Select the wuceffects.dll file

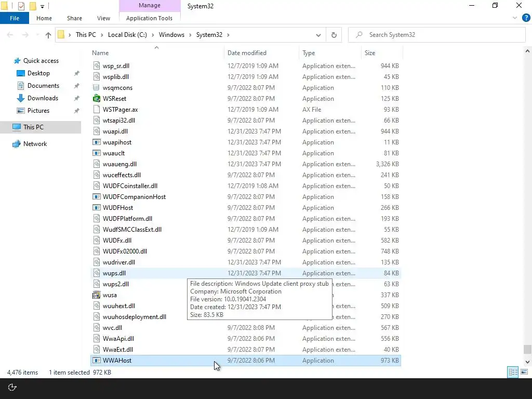pos(122,175)
